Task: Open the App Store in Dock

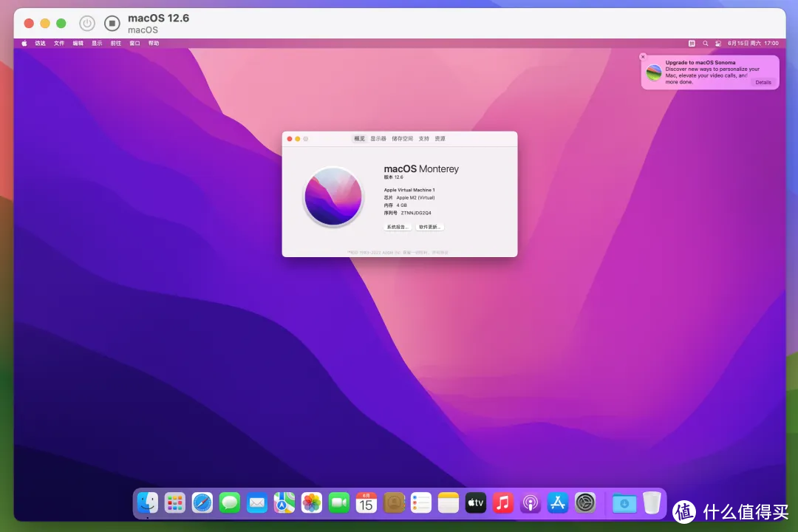Action: (558, 503)
